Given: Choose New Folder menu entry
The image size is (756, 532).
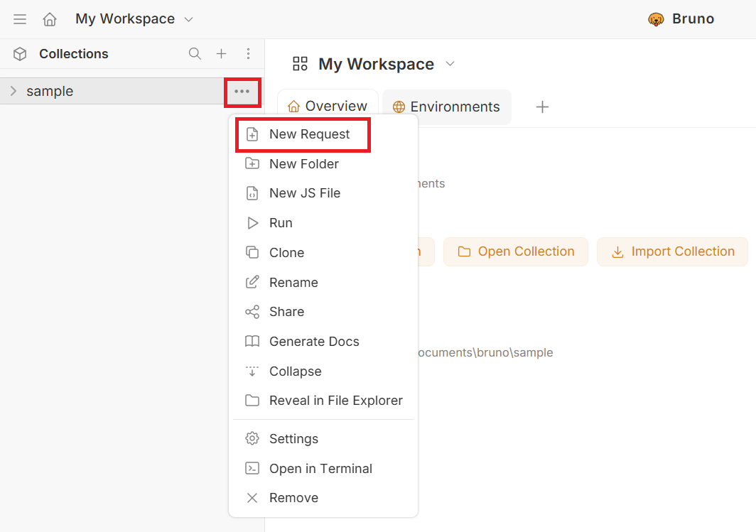Looking at the screenshot, I should click(303, 164).
